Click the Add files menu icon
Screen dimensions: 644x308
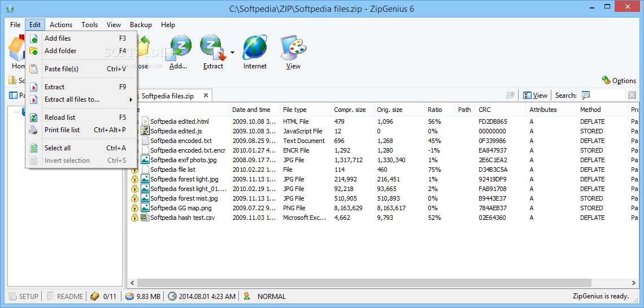coord(34,38)
